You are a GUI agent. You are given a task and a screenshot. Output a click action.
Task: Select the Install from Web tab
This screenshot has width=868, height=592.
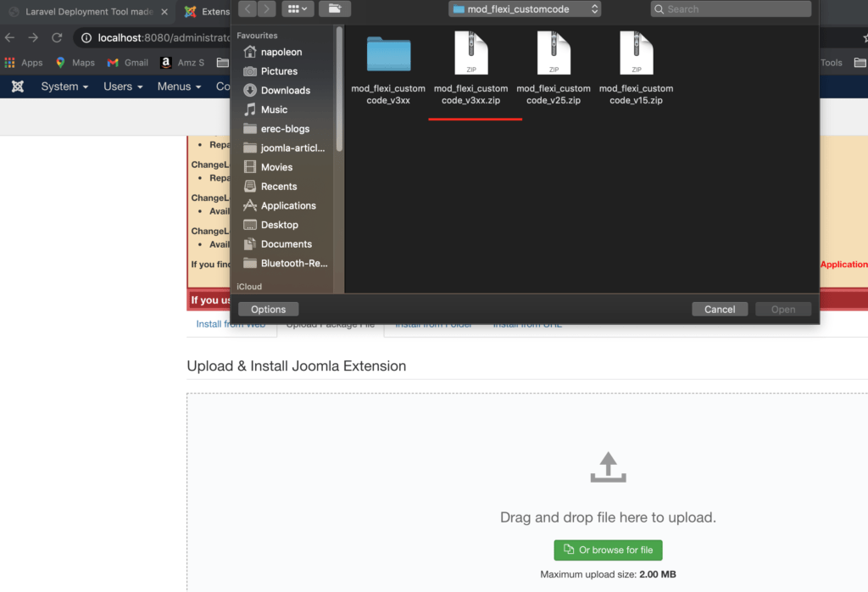click(x=231, y=324)
